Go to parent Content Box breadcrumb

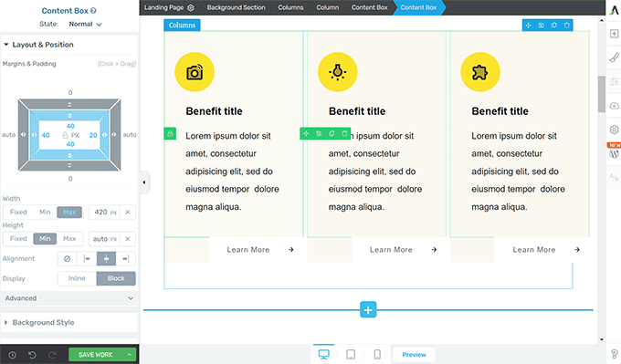[370, 7]
